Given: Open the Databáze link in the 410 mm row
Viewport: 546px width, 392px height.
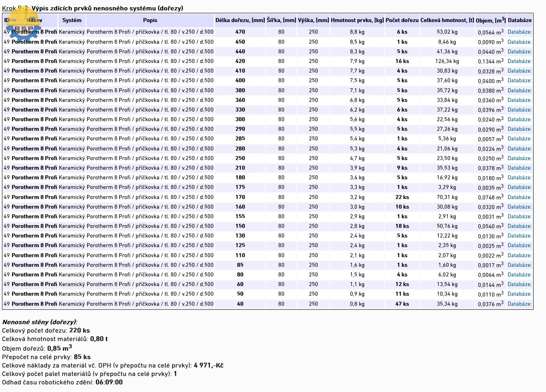Looking at the screenshot, I should tap(520, 71).
